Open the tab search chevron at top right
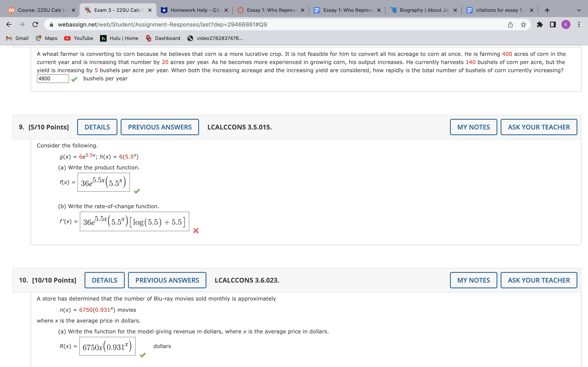This screenshot has width=588, height=367. (579, 10)
